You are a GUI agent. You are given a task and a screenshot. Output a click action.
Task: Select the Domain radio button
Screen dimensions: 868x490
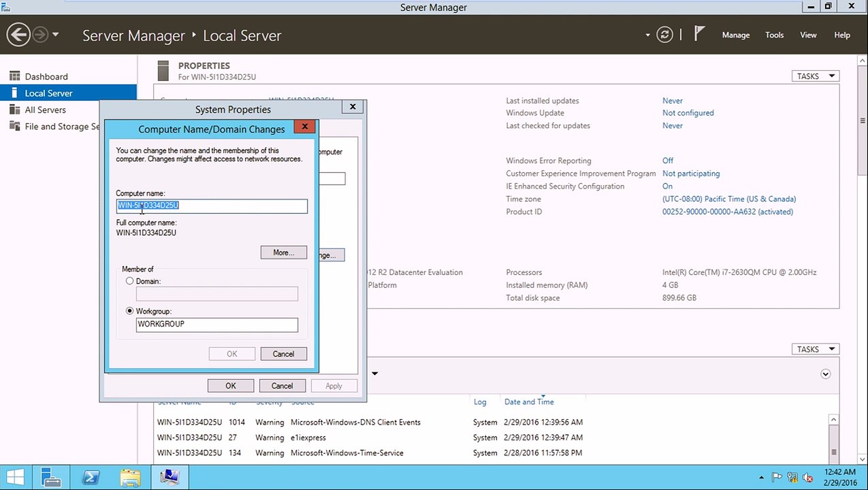point(129,281)
